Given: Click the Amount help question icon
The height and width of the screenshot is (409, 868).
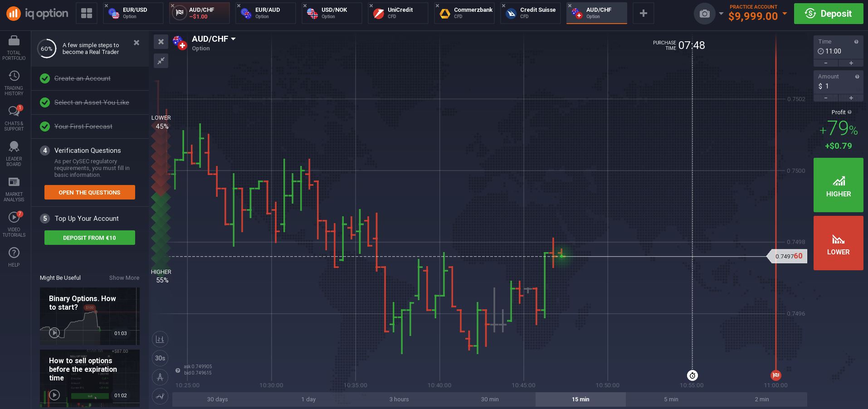Looking at the screenshot, I should [857, 77].
